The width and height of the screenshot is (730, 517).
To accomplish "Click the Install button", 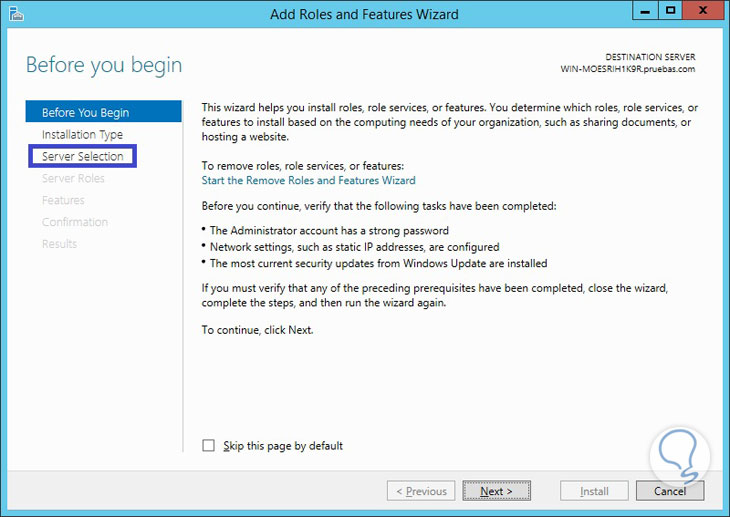I will [595, 491].
